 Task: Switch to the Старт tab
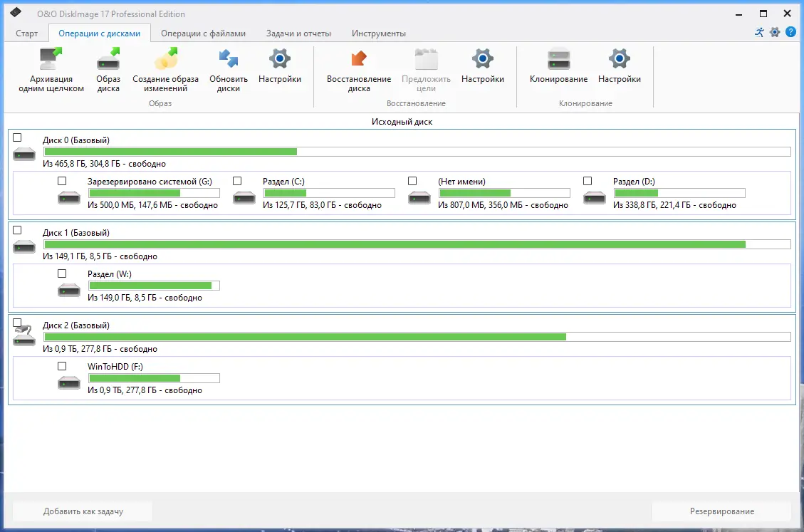point(26,33)
